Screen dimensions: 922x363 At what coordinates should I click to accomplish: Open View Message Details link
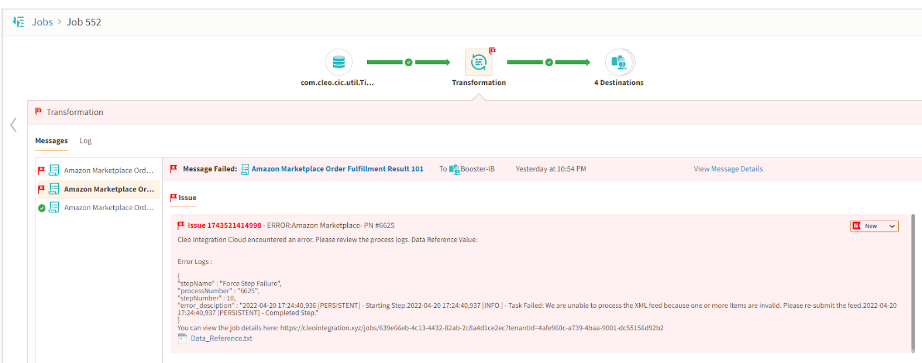pyautogui.click(x=728, y=169)
